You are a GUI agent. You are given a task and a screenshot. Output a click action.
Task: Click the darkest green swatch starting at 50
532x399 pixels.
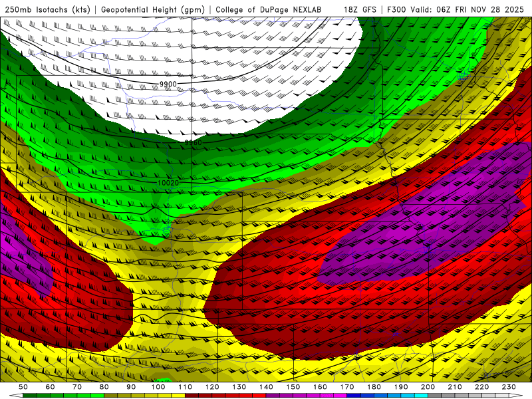pos(30,395)
